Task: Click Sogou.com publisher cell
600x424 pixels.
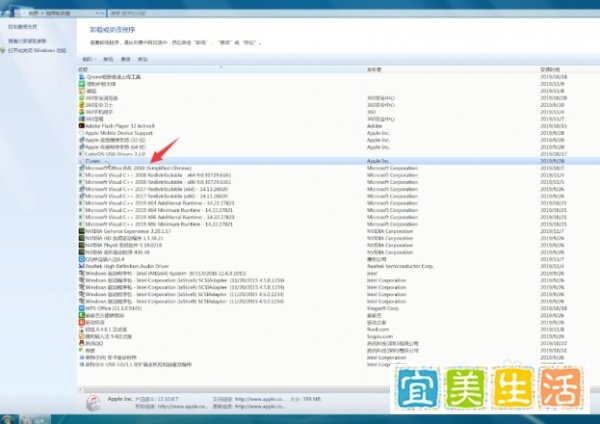Action: click(x=380, y=336)
